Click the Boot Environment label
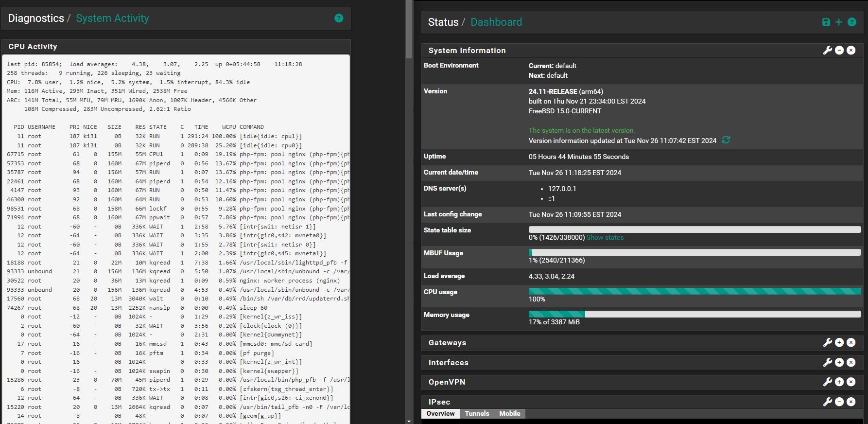This screenshot has height=424, width=868. (x=451, y=65)
